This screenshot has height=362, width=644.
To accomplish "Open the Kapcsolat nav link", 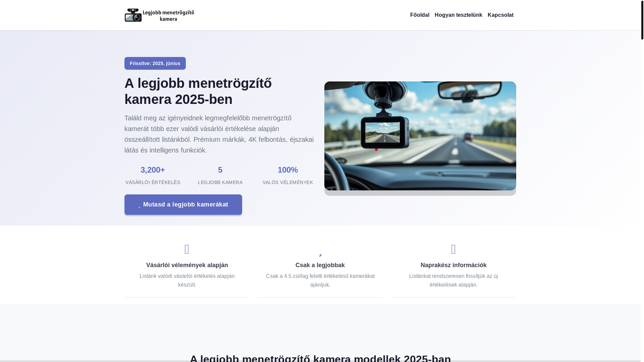I will coord(500,15).
